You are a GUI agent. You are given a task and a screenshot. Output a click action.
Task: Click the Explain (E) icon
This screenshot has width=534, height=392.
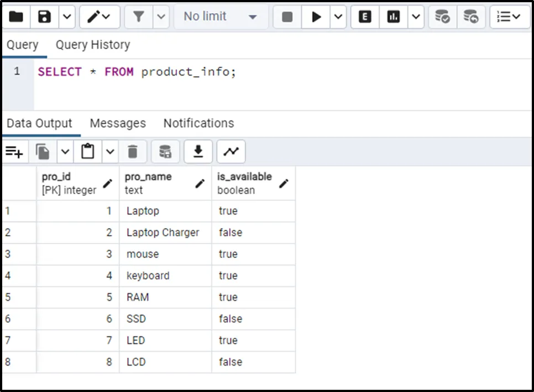[365, 17]
